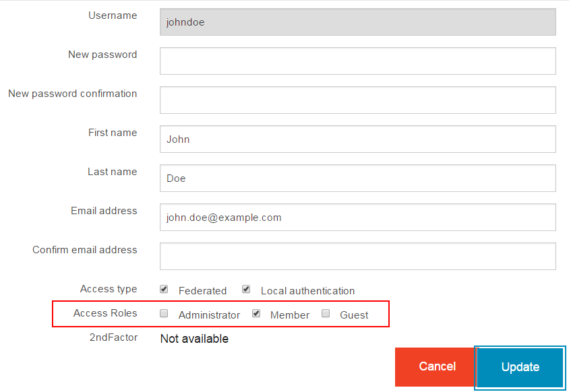Click the New password label

click(102, 55)
